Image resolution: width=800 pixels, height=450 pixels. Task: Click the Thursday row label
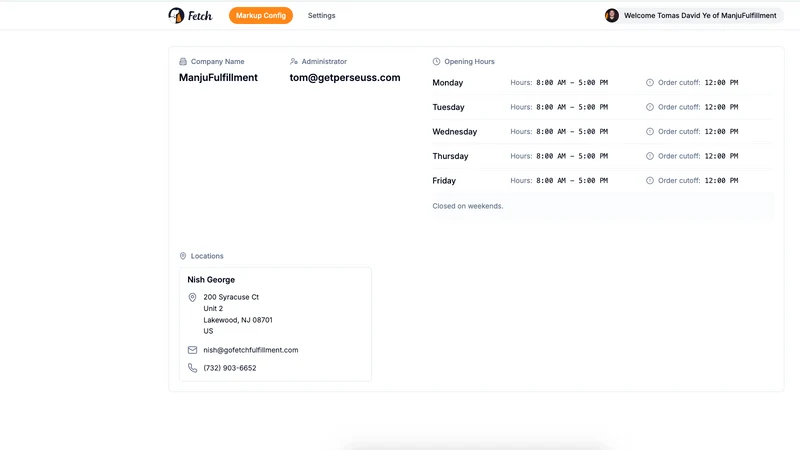point(450,156)
